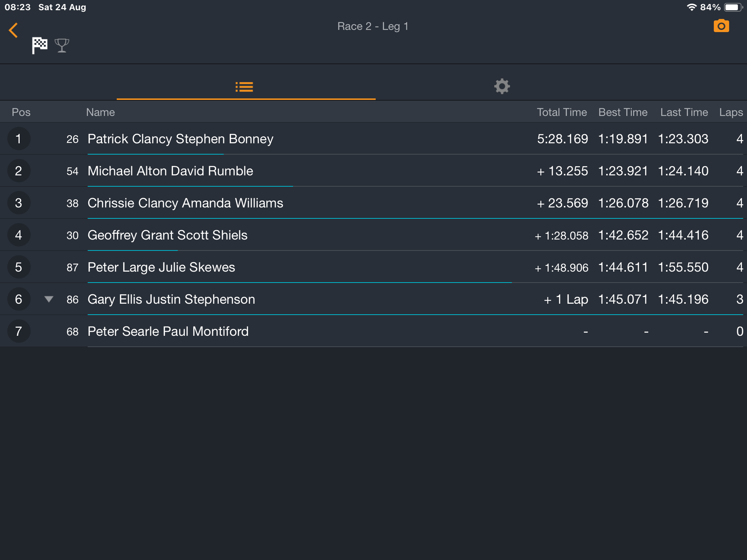
Task: Click best time 1:26.078
Action: pos(623,203)
